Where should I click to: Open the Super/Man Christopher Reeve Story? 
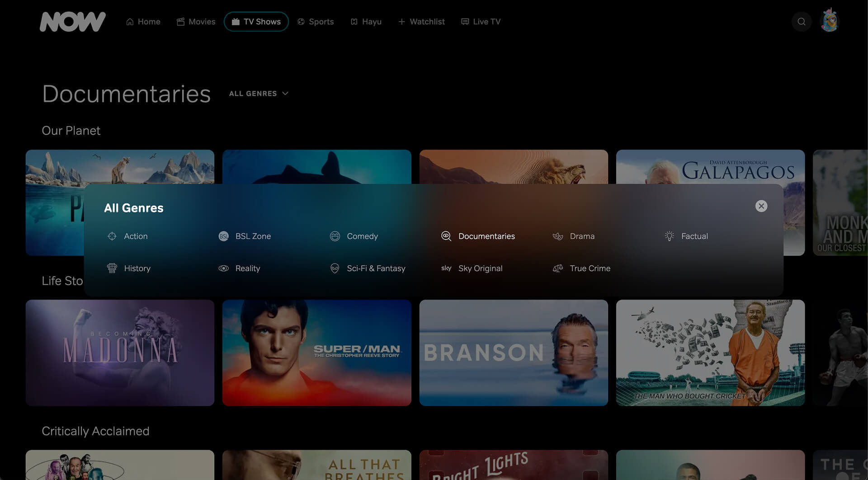pyautogui.click(x=316, y=353)
